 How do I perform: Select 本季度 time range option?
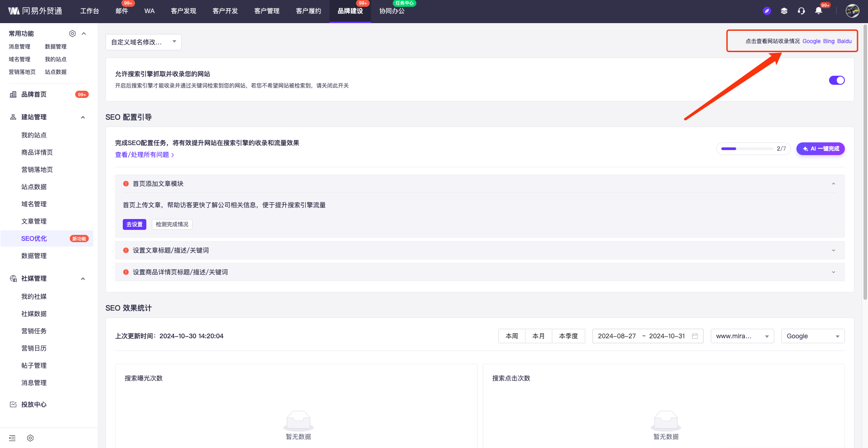click(568, 336)
